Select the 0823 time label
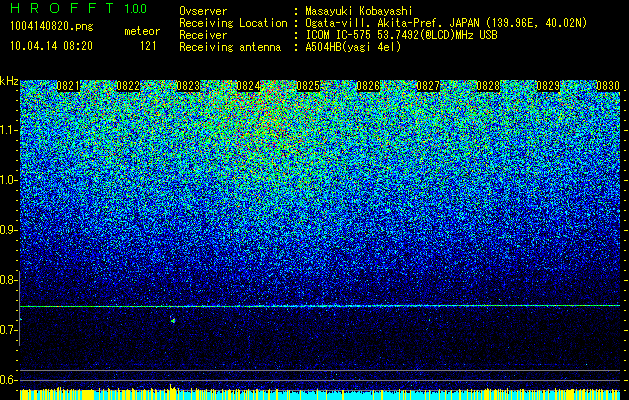 click(188, 86)
